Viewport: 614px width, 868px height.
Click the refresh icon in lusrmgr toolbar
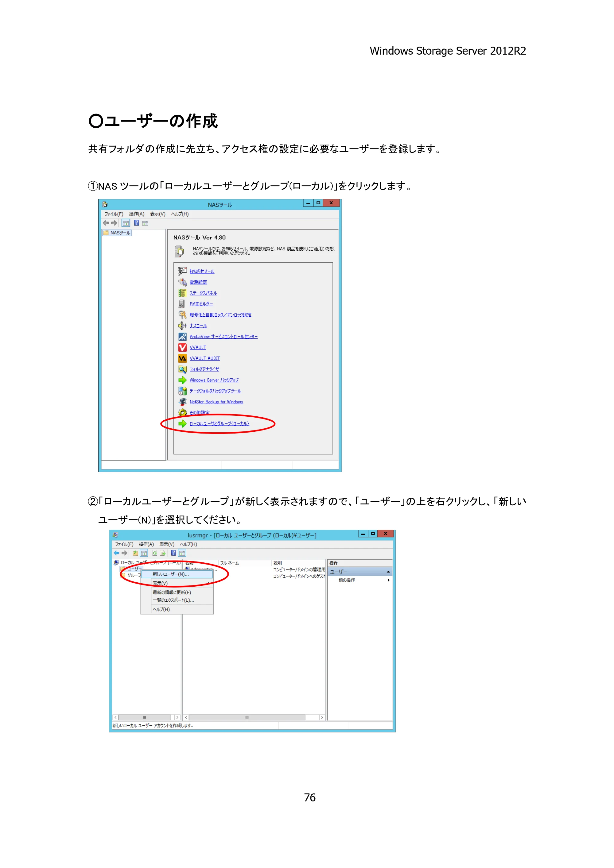coord(154,553)
